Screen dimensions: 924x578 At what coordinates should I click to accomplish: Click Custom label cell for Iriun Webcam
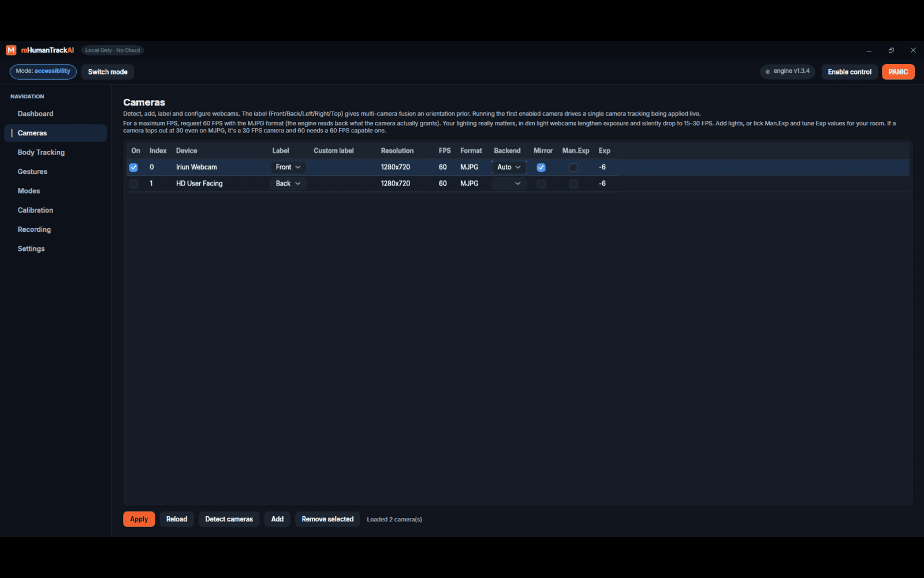click(x=342, y=167)
